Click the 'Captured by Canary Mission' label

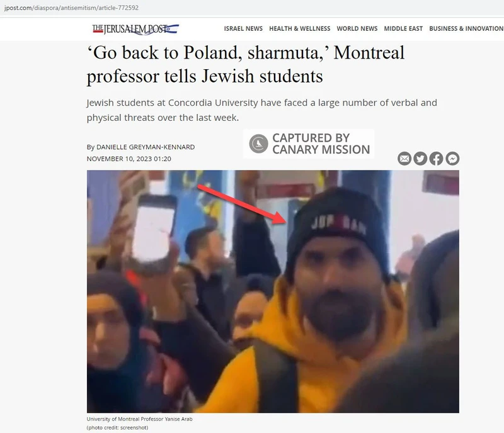pos(321,144)
